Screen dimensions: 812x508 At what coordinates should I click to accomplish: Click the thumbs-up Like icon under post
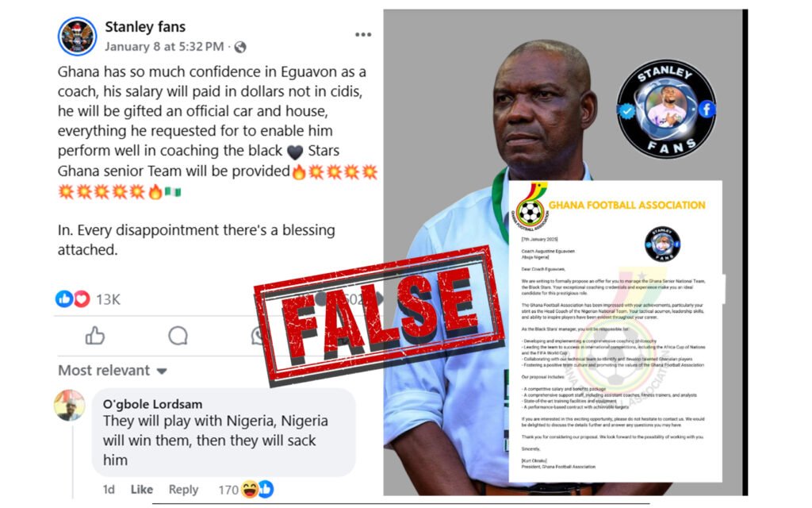coord(95,336)
